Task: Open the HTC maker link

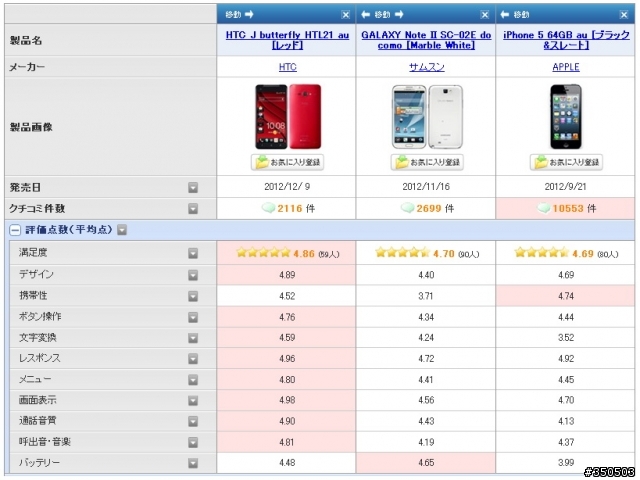Action: (287, 67)
